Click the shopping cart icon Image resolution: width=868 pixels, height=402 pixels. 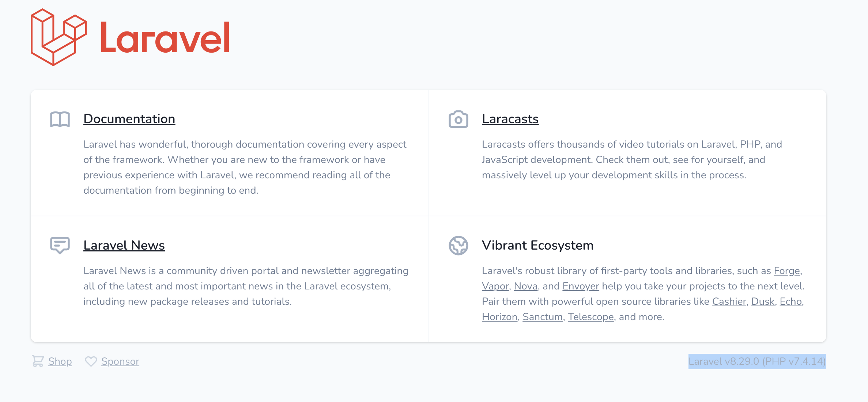(38, 361)
